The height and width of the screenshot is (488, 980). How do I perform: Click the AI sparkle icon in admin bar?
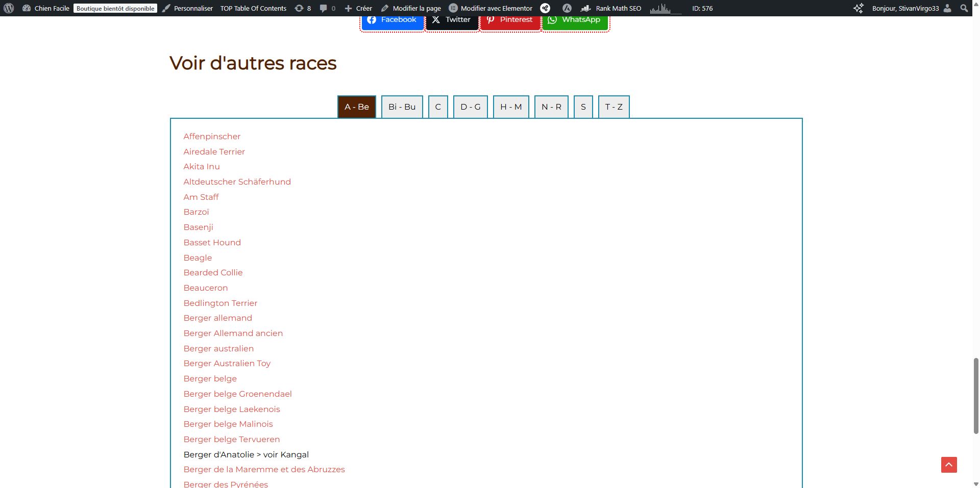tap(859, 8)
